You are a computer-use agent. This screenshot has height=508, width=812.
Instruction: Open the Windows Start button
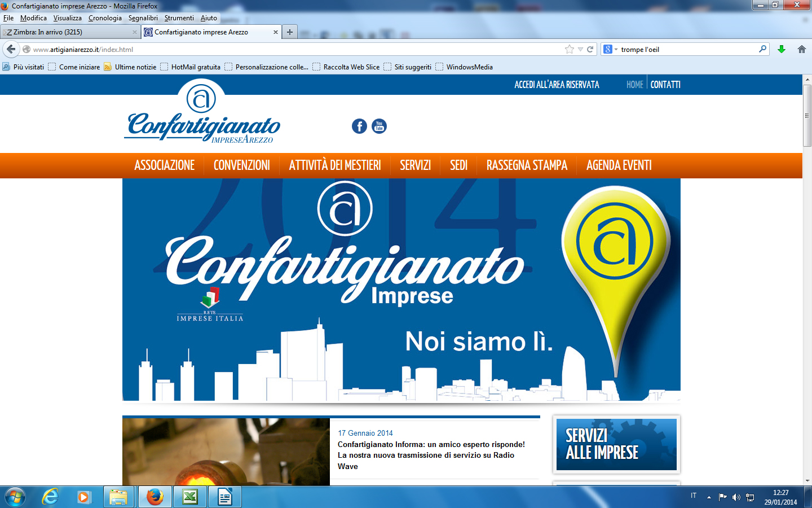point(15,497)
